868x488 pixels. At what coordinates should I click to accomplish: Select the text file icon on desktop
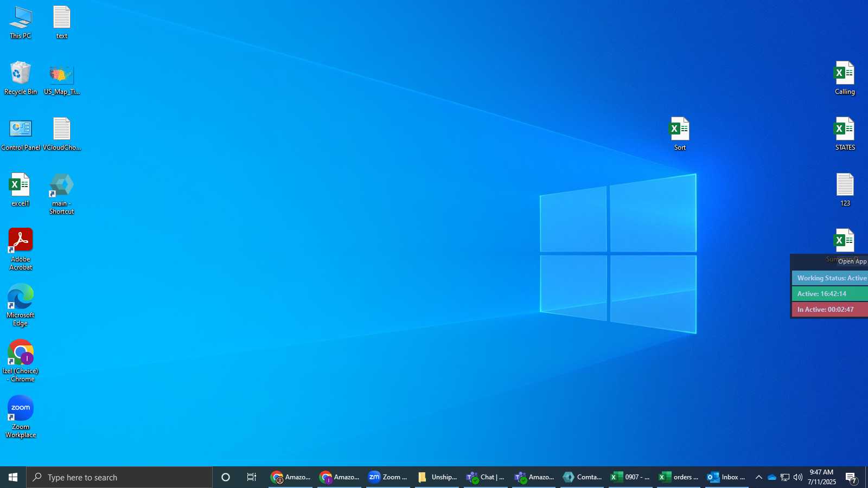[x=62, y=23]
